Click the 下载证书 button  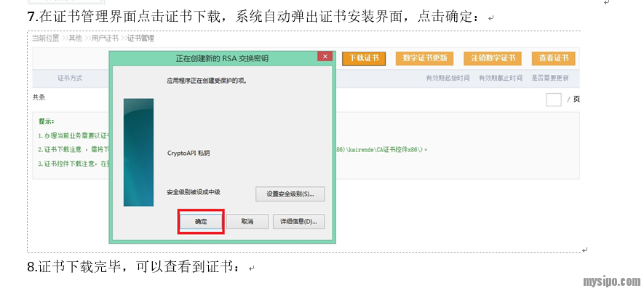pyautogui.click(x=363, y=58)
